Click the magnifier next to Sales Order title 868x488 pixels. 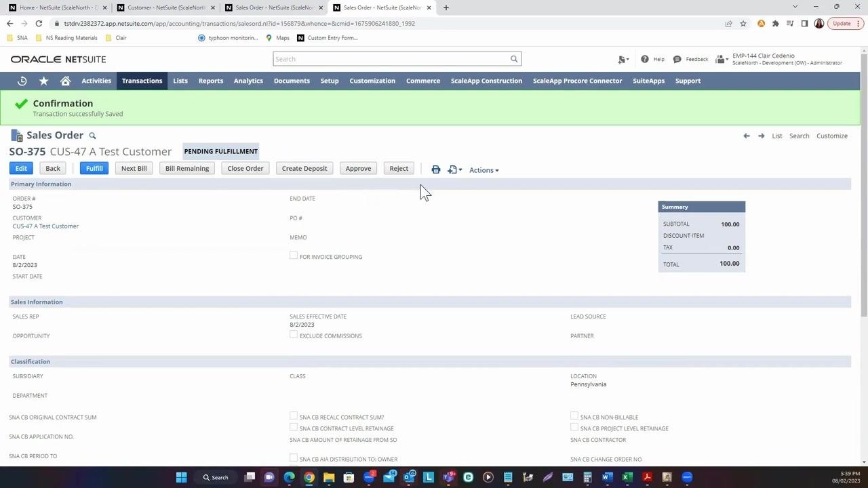click(92, 136)
